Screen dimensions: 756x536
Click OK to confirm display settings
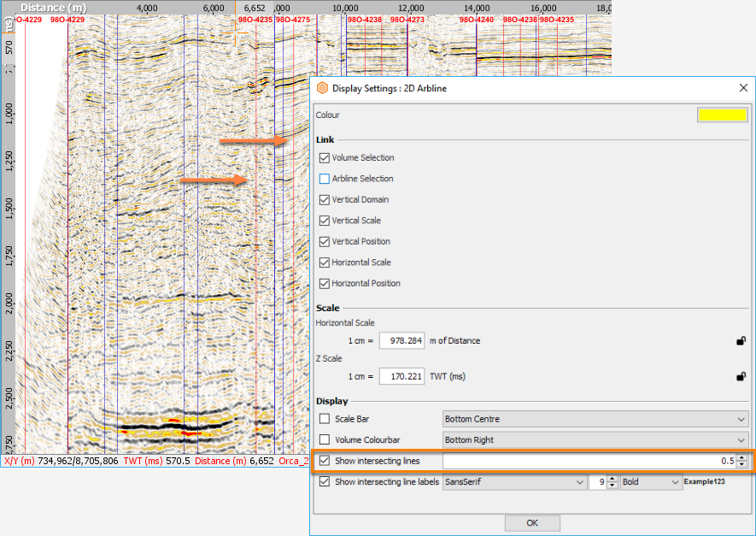532,523
